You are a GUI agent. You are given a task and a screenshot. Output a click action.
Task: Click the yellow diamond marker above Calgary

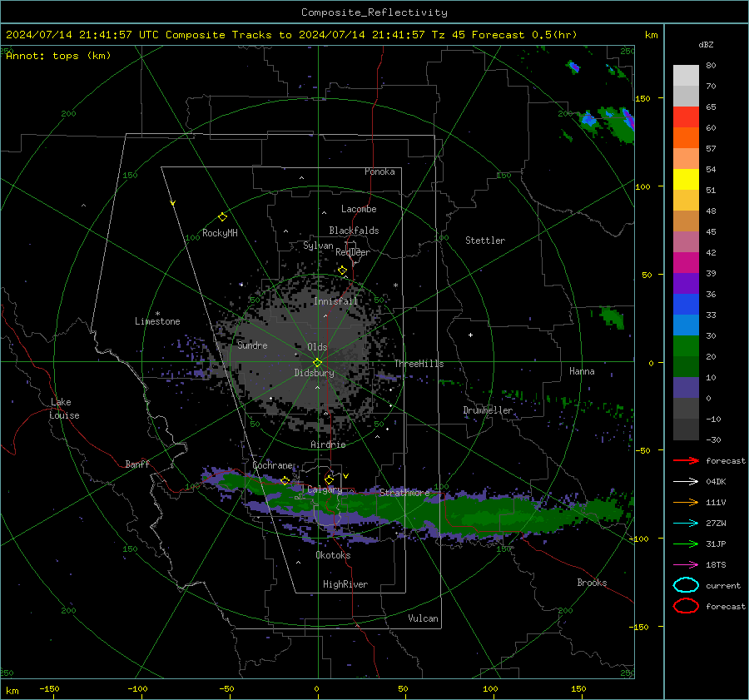329,479
